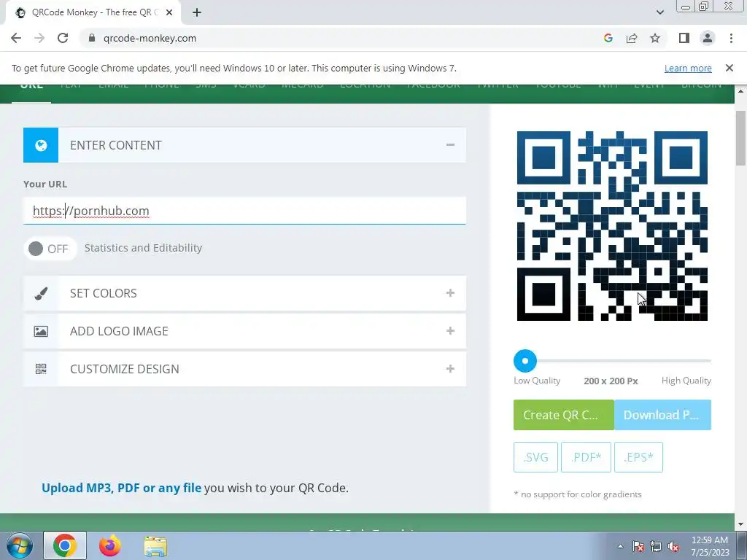Click the CUSTOMIZE DESIGN heading text

(124, 369)
